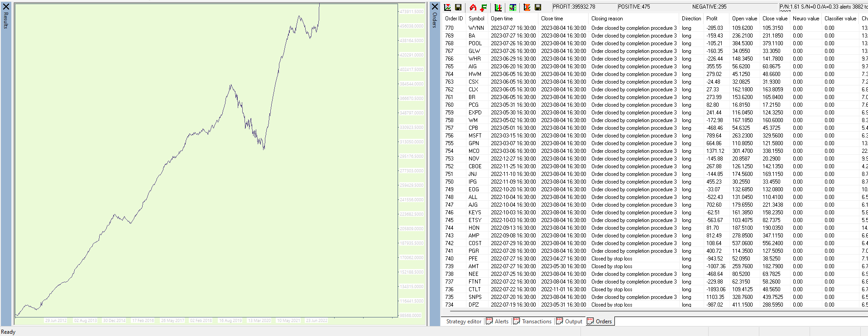The height and width of the screenshot is (336, 868).
Task: Click the green F icon with red plus
Action: [484, 7]
